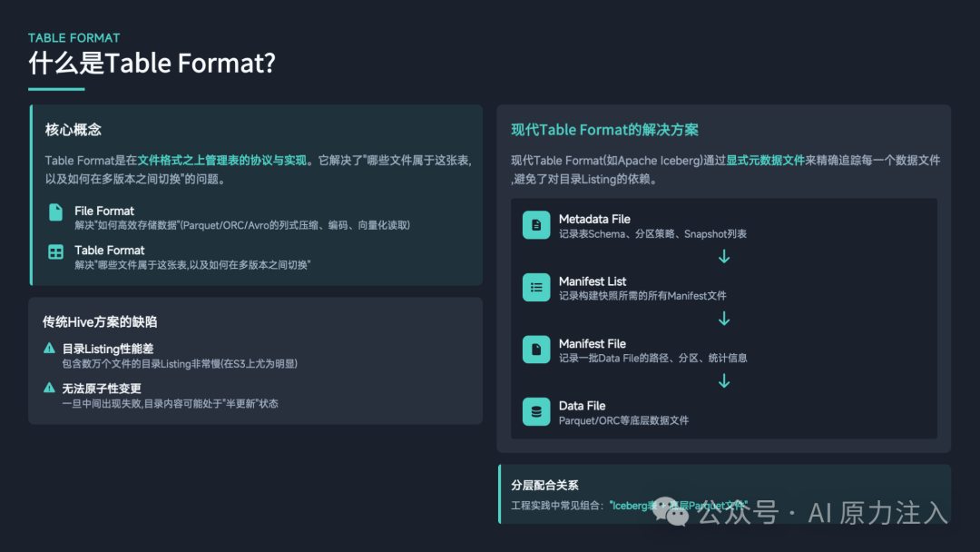The image size is (980, 552).
Task: Click the line "包含数万个文件的目录Listing非常慢"
Action: point(180,364)
